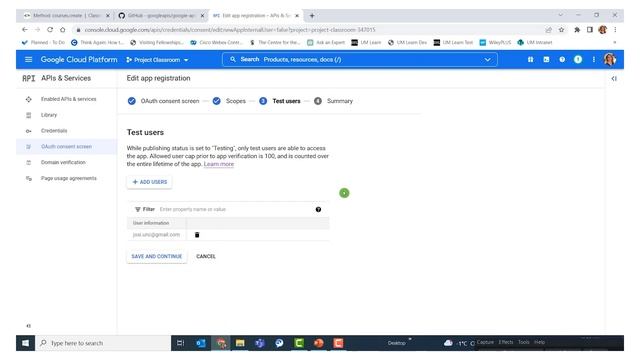Select the gmail.com user email cell
The image size is (640, 360).
pyautogui.click(x=156, y=235)
